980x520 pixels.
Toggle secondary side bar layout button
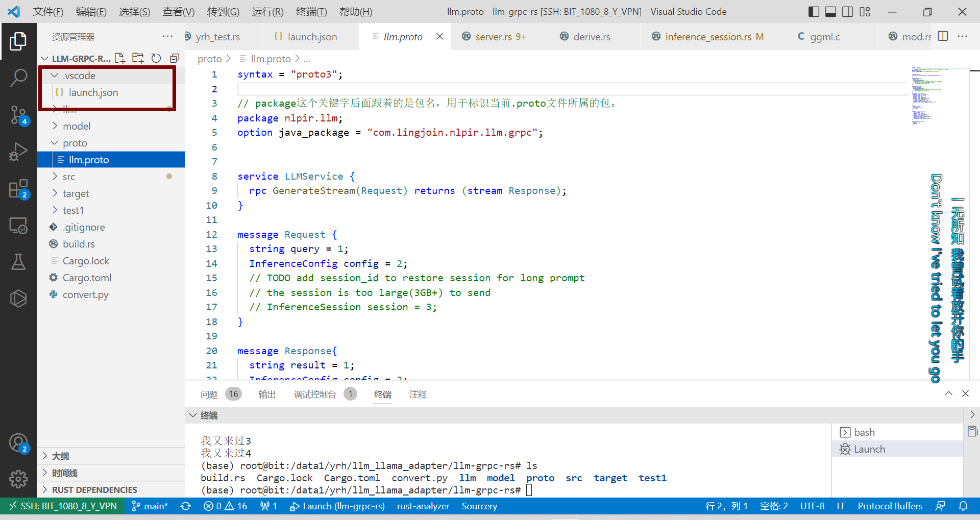click(848, 12)
